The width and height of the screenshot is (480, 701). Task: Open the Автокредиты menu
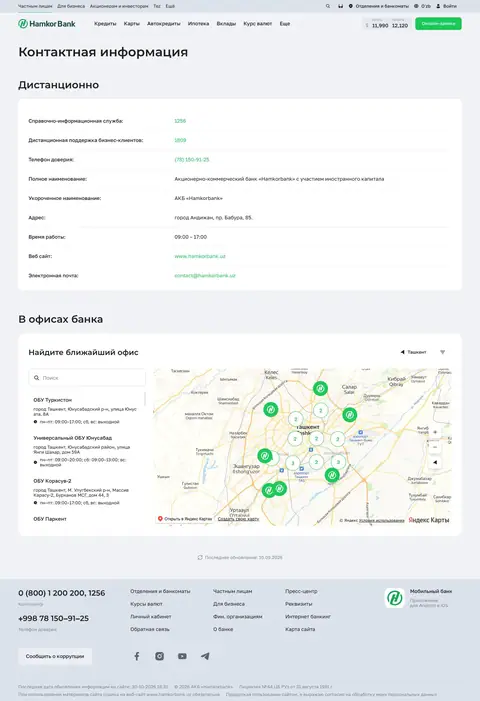tap(164, 24)
